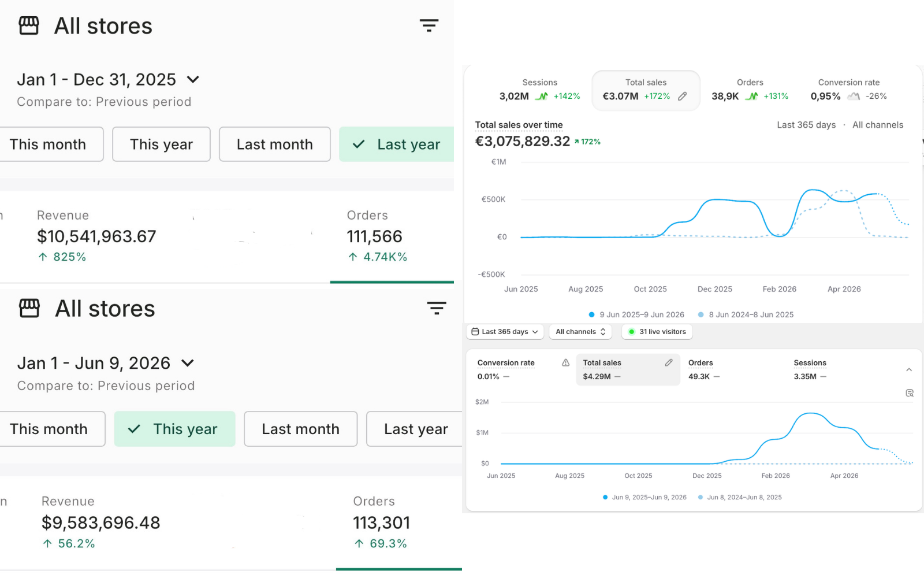Select Last year in the 2026 date panel
Screen dimensions: 924x578
click(415, 429)
